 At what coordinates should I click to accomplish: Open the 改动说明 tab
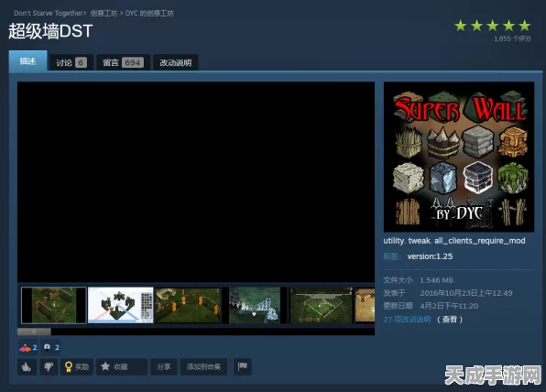click(176, 62)
